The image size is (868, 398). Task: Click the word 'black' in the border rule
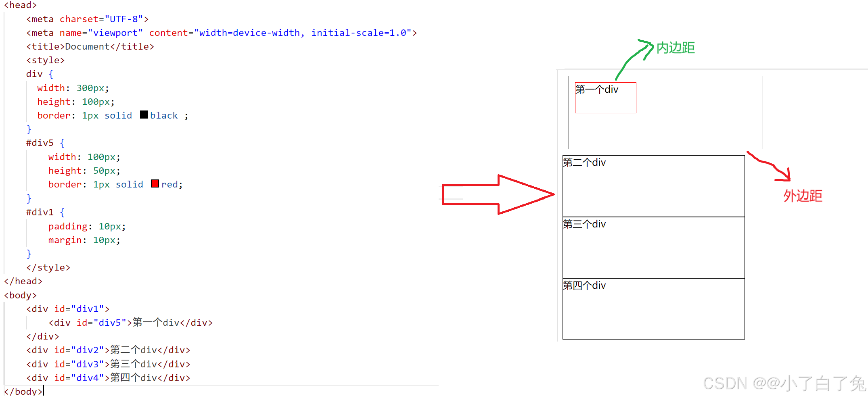[x=164, y=115]
